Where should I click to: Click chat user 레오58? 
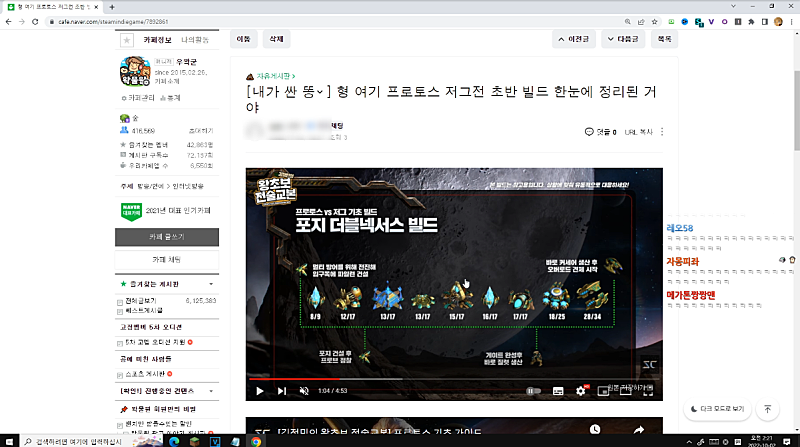pos(680,228)
